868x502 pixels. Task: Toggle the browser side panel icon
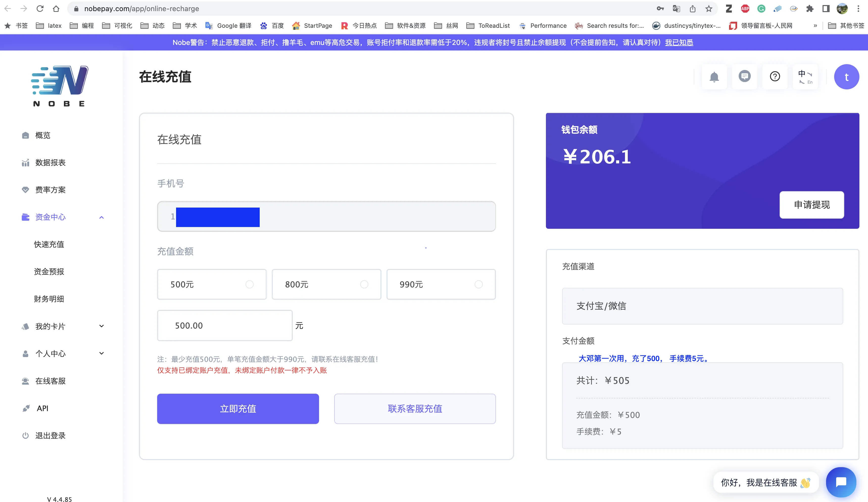(x=826, y=9)
